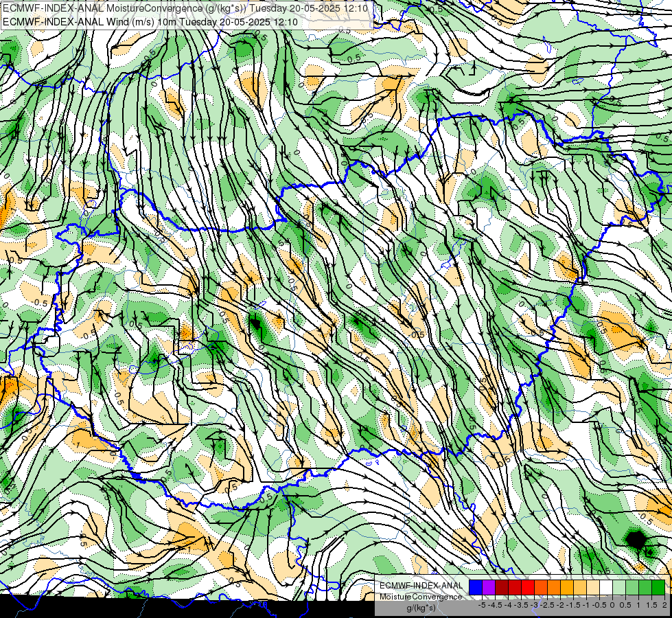Click the blue swatch in the legend

(476, 587)
